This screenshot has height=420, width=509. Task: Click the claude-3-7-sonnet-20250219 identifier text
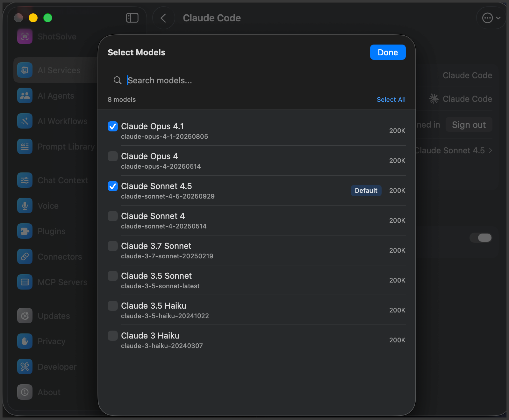pyautogui.click(x=167, y=256)
